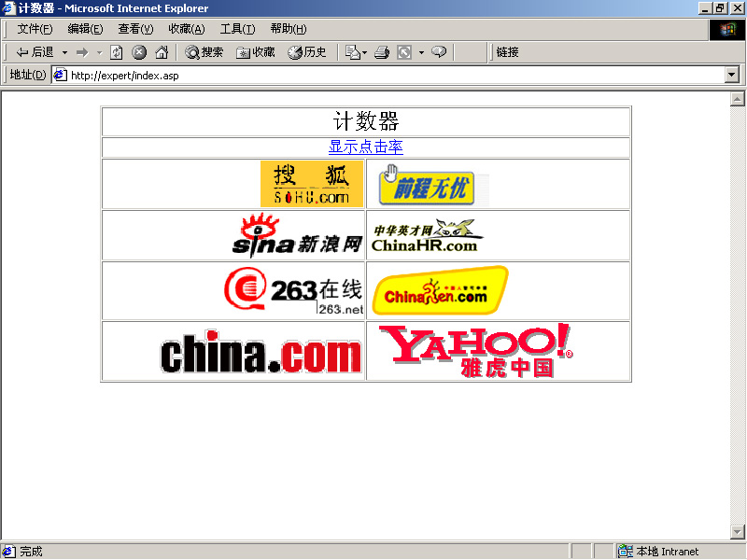Click the Edit page toolbar icon
The width and height of the screenshot is (747, 560).
(x=404, y=52)
